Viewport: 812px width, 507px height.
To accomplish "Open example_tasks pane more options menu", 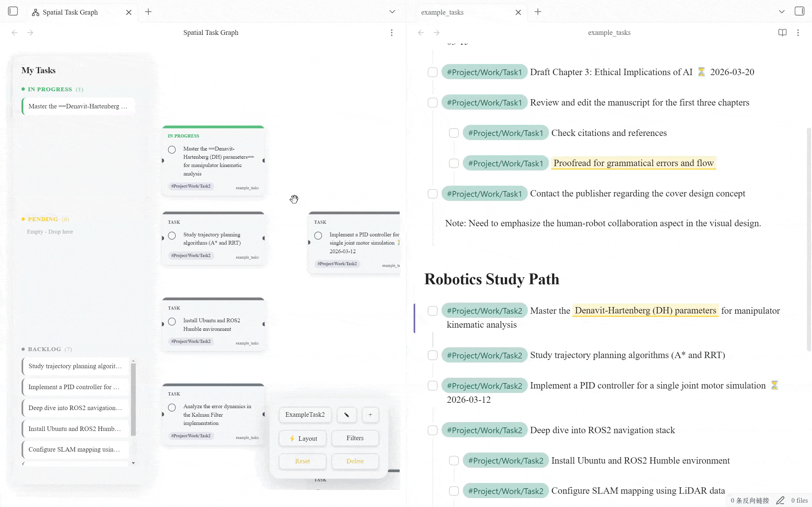I will [798, 33].
